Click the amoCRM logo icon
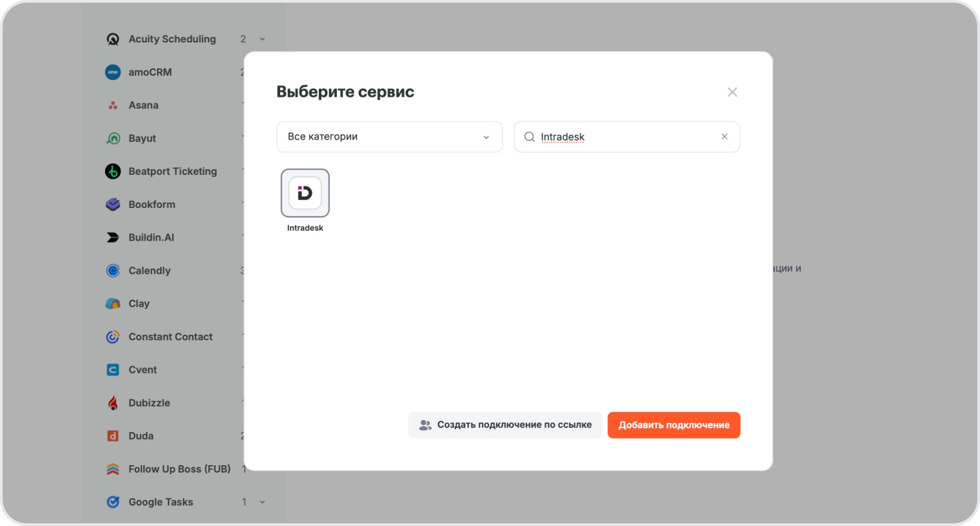Image resolution: width=980 pixels, height=526 pixels. click(113, 72)
